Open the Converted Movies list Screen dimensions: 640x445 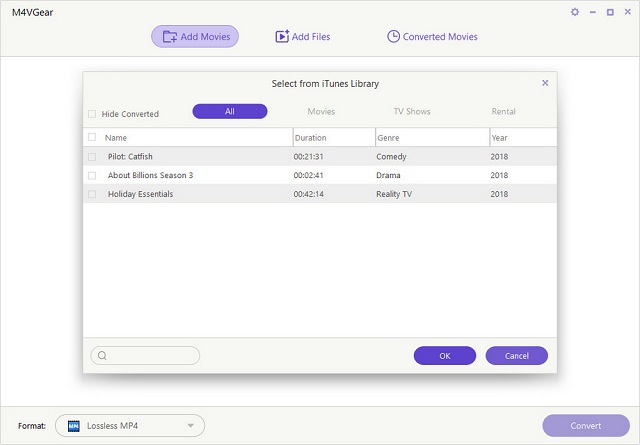432,37
